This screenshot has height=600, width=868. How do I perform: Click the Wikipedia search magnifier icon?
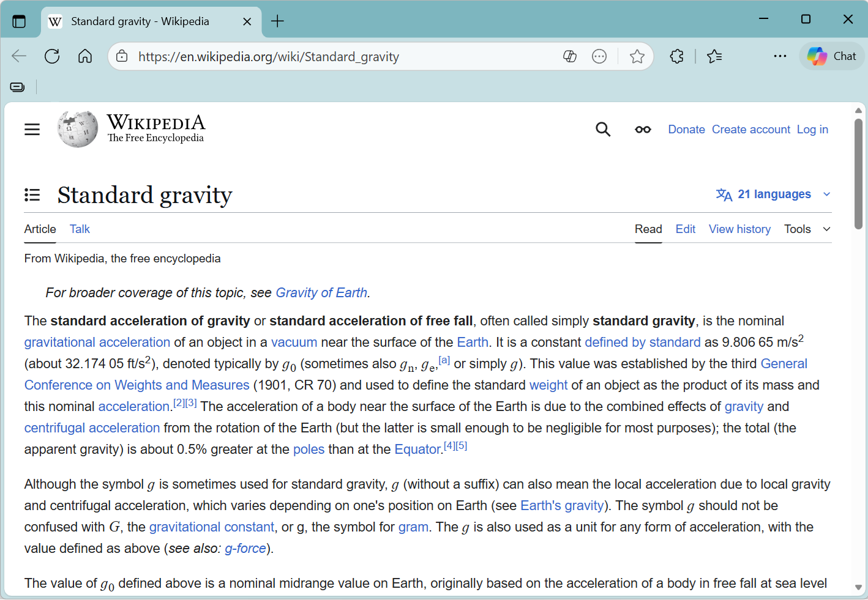603,130
